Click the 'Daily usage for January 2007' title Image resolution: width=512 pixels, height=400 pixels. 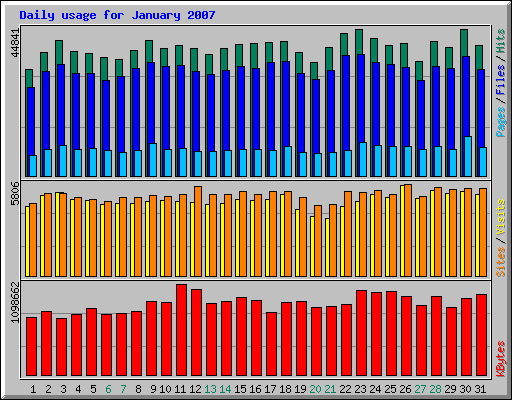tap(117, 15)
